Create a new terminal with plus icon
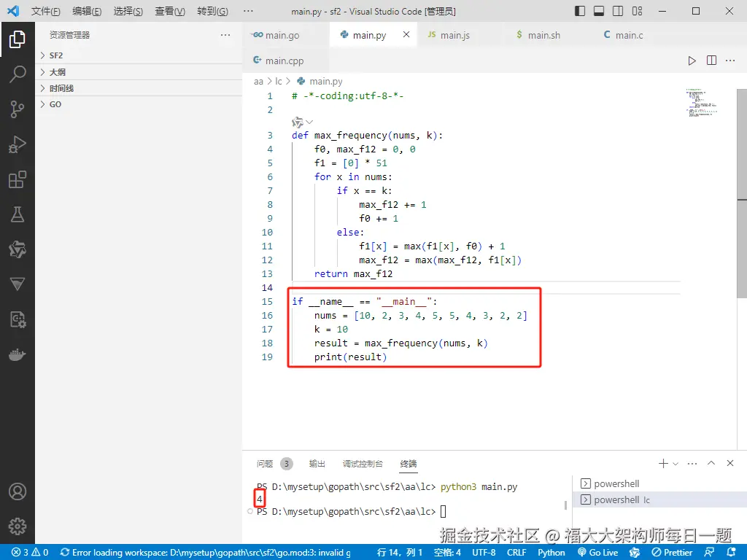Screen dimensions: 747x560 tap(662, 463)
